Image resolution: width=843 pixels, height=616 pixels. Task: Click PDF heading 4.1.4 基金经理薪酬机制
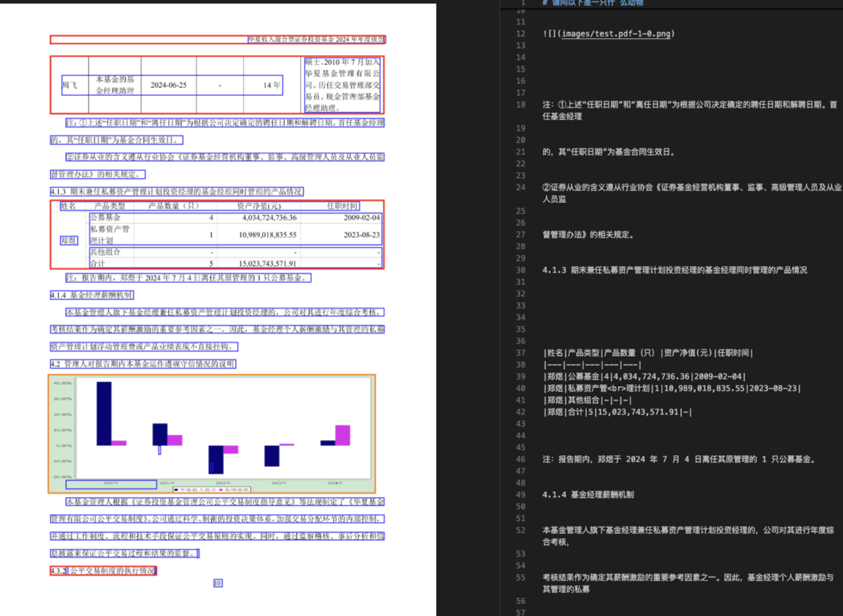point(92,296)
